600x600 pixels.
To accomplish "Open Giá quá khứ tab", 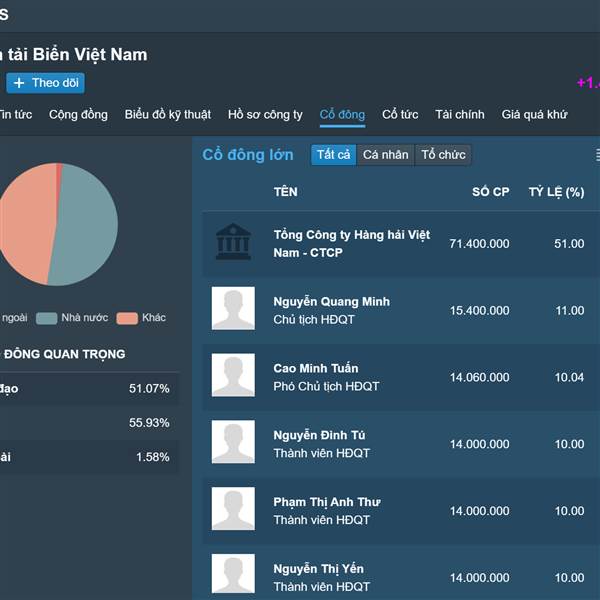I will pyautogui.click(x=534, y=114).
